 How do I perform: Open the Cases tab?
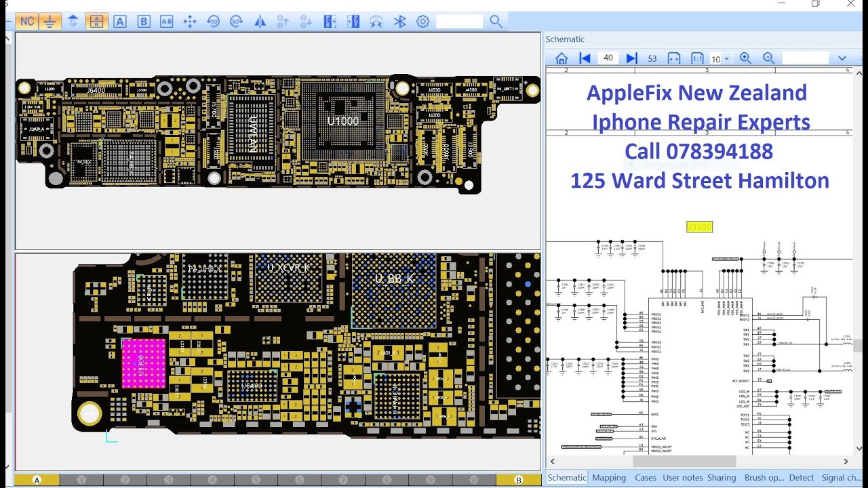[646, 477]
